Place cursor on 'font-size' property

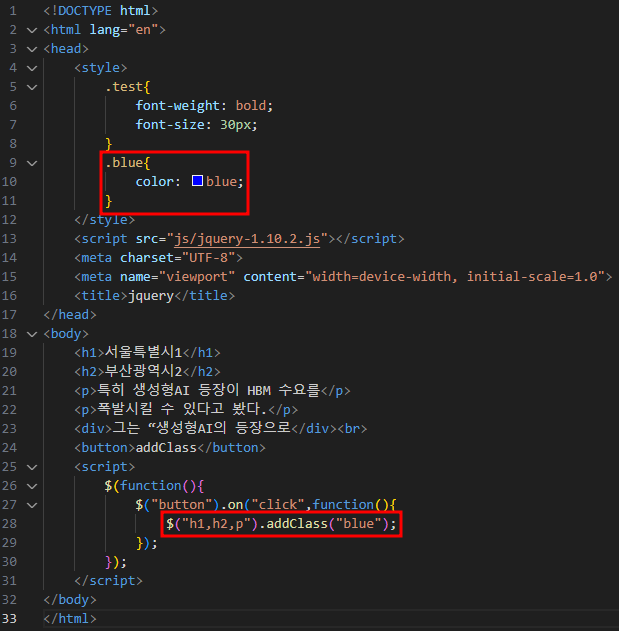170,125
